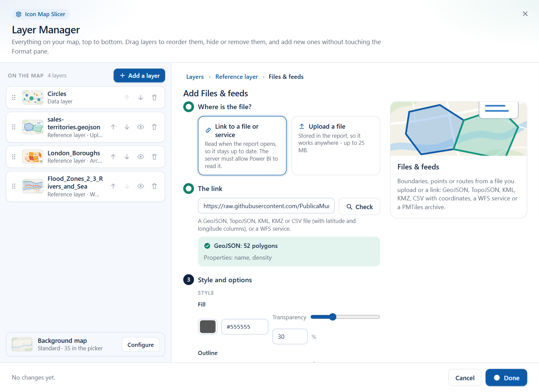This screenshot has height=392, width=539.
Task: Open Circles layer thumbnail
Action: click(x=33, y=98)
